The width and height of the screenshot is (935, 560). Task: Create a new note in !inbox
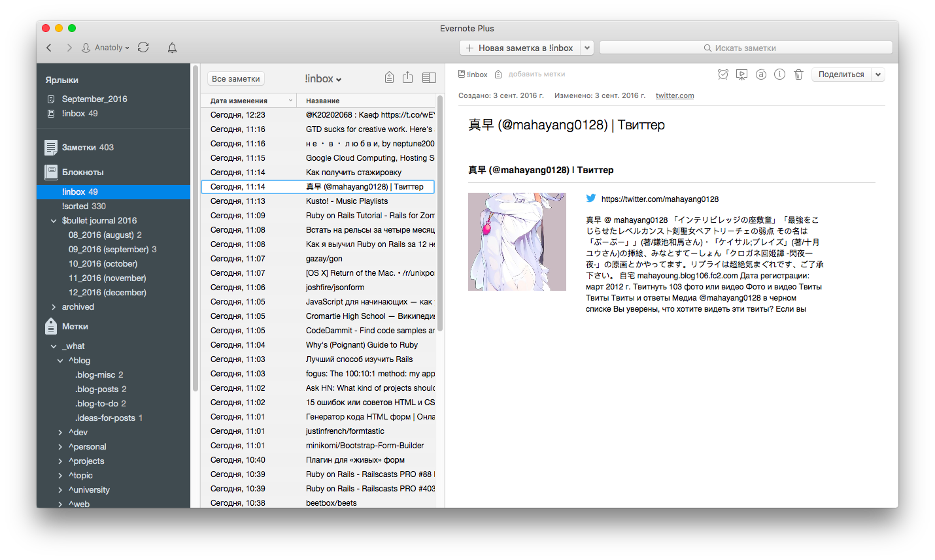(x=520, y=48)
